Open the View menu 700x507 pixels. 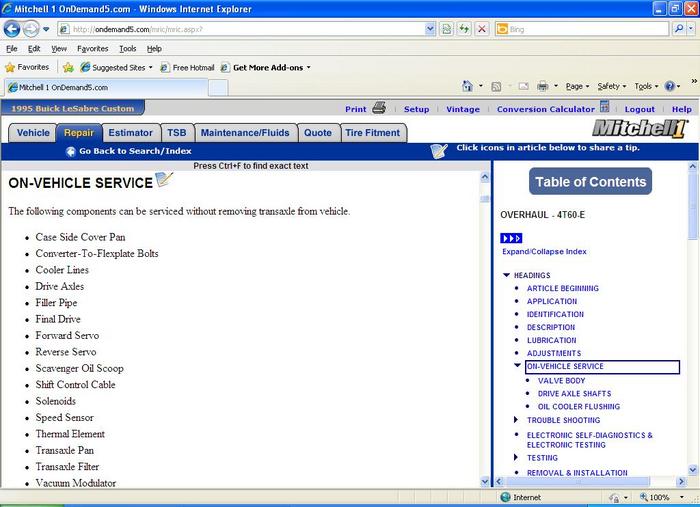pyautogui.click(x=58, y=49)
